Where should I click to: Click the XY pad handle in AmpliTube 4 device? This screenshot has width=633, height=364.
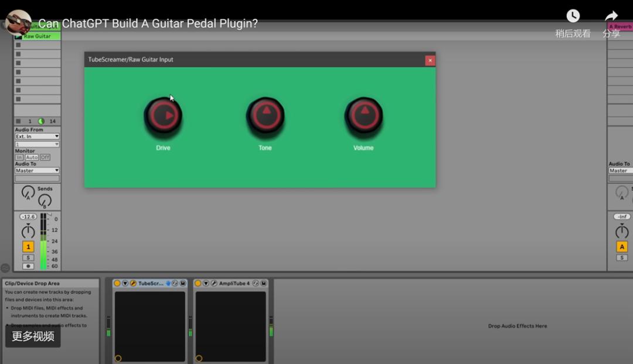coord(199,358)
